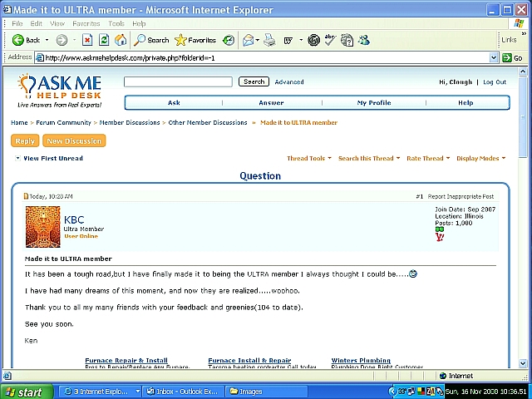Click the New Discussion button
Image resolution: width=532 pixels, height=399 pixels.
[x=74, y=140]
